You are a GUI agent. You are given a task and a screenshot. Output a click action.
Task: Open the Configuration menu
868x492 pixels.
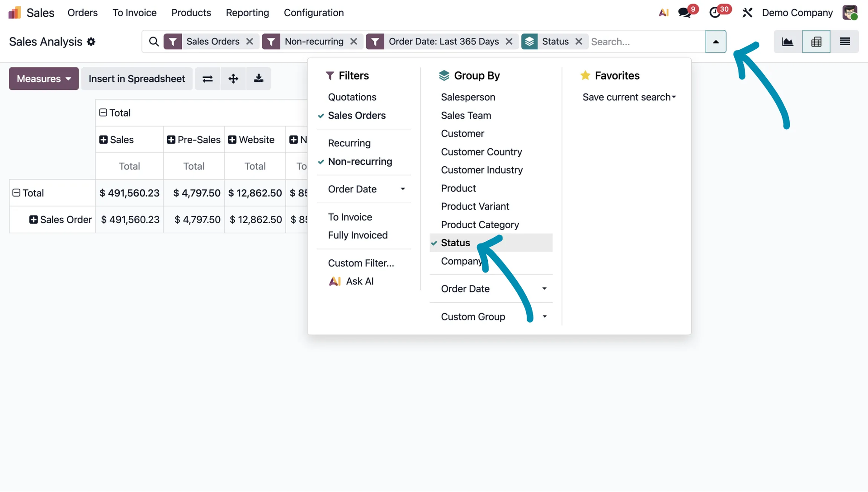(313, 13)
